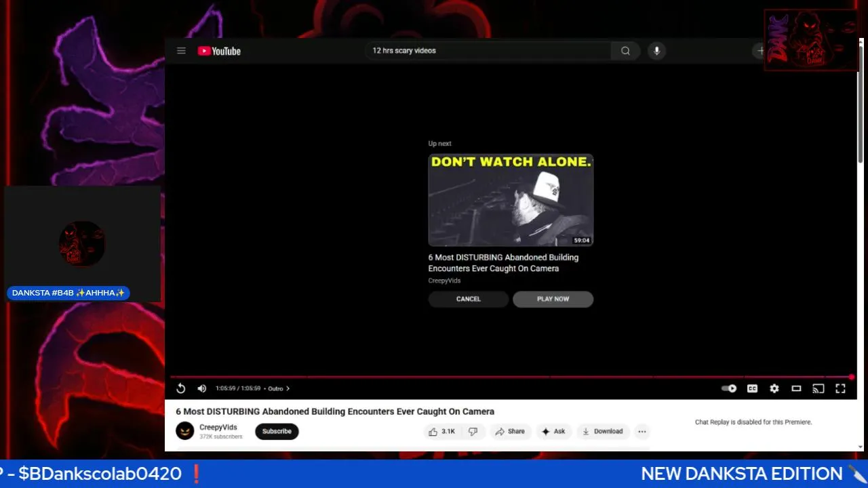Open player settings gear
The image size is (868, 488).
[x=774, y=388]
